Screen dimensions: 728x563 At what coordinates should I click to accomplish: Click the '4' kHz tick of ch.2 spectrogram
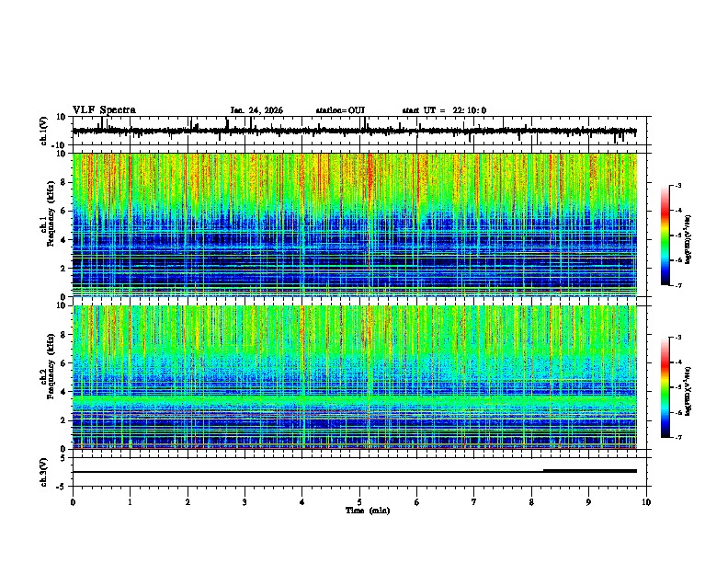point(64,392)
